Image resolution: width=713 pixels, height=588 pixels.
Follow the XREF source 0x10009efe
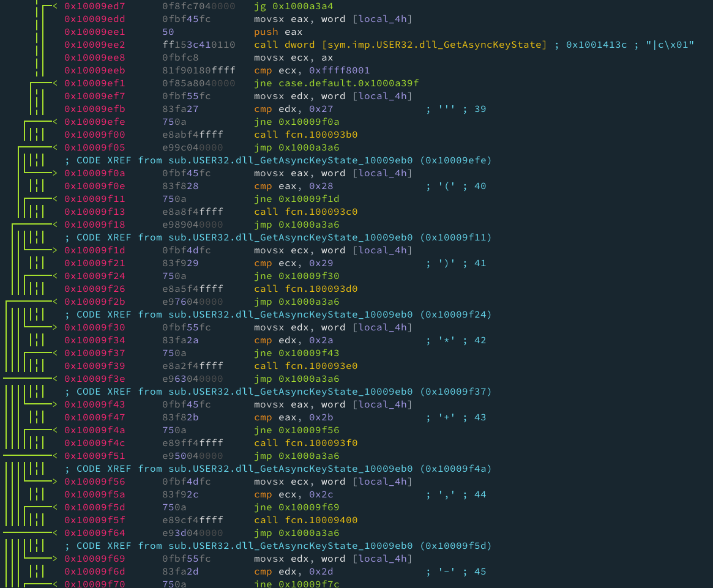[455, 160]
